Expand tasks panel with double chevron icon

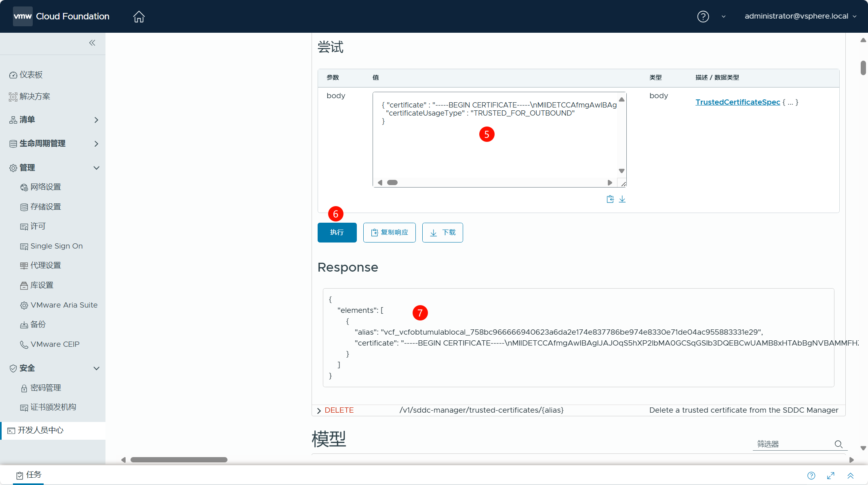851,476
